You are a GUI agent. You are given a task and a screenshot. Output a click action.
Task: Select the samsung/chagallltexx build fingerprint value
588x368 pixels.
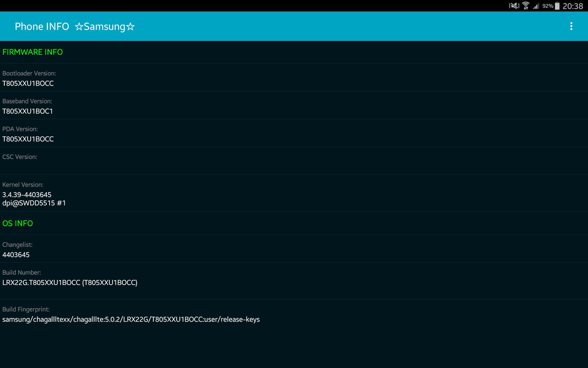coord(131,320)
